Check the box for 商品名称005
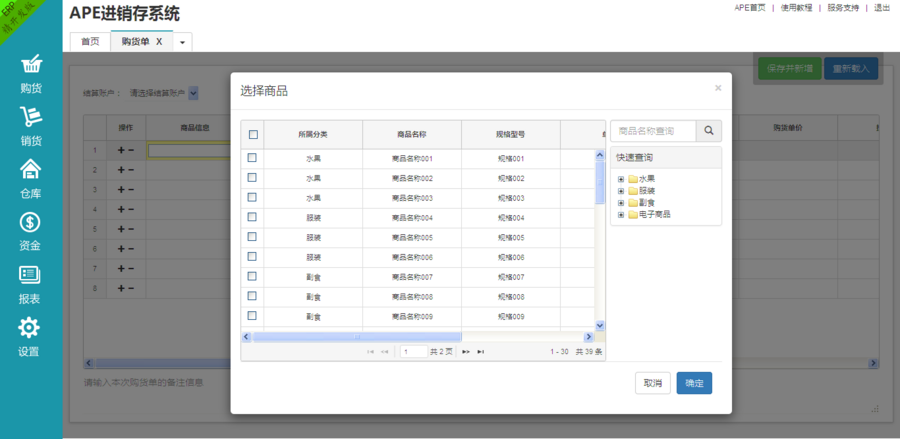Viewport: 900px width, 439px height. [x=252, y=237]
